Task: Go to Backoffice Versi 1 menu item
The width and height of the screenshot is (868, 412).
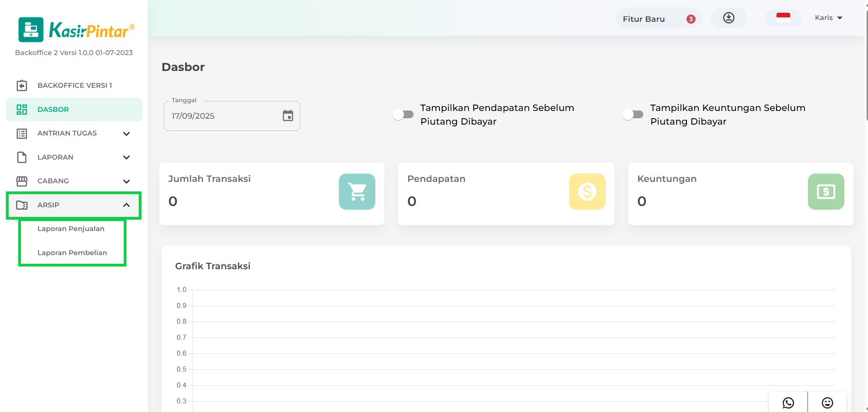Action: 74,85
